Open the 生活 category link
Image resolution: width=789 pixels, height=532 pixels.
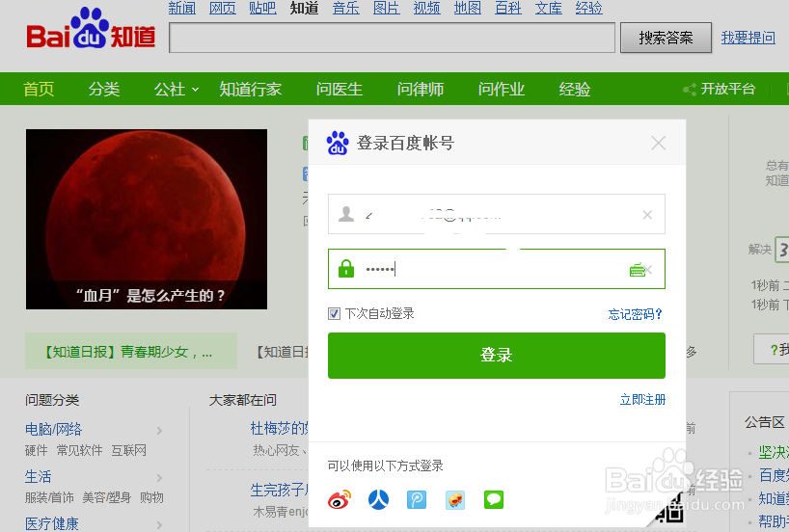click(x=39, y=477)
